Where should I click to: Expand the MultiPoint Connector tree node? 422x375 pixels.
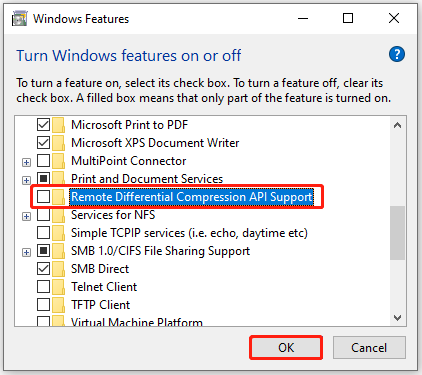26,163
